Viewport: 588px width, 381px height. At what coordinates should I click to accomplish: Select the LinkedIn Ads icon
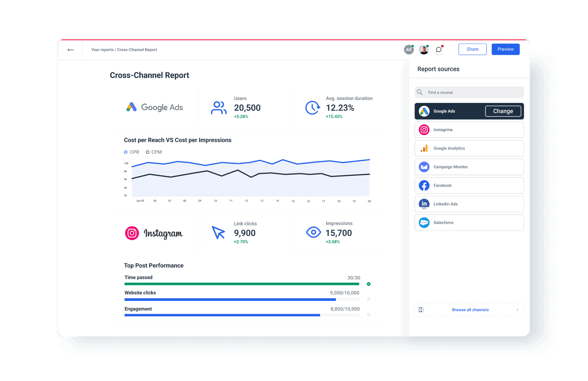(424, 204)
